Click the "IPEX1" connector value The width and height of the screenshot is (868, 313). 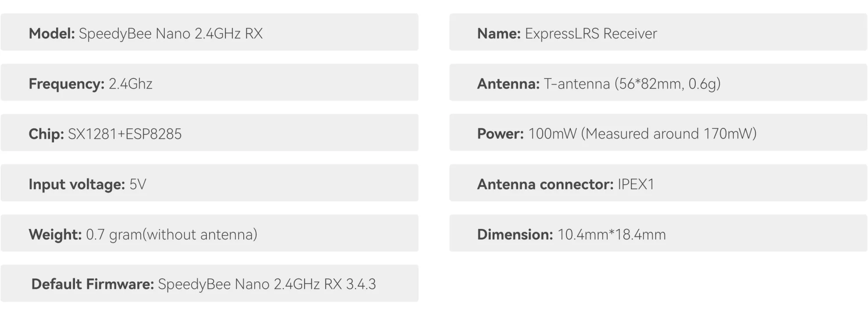pos(636,184)
